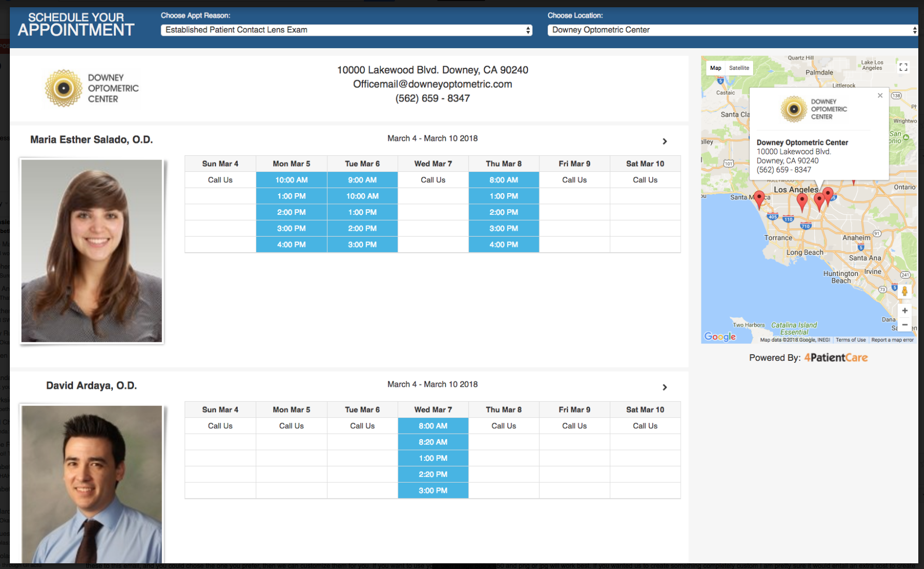
Task: Zoom out on the Google map
Action: coord(904,325)
